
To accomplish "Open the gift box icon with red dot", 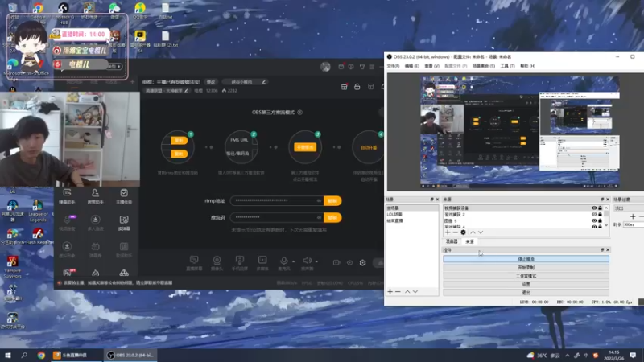I will (x=345, y=87).
